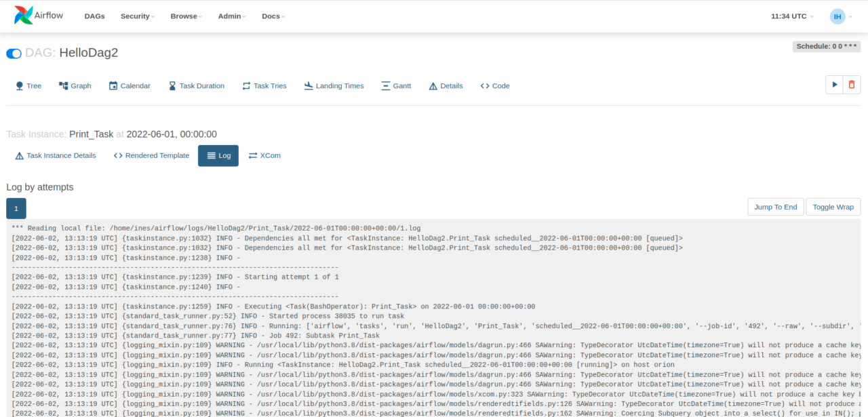This screenshot has height=417, width=868.
Task: Pause HelloDag2 using the DAG toggle
Action: pos(14,53)
